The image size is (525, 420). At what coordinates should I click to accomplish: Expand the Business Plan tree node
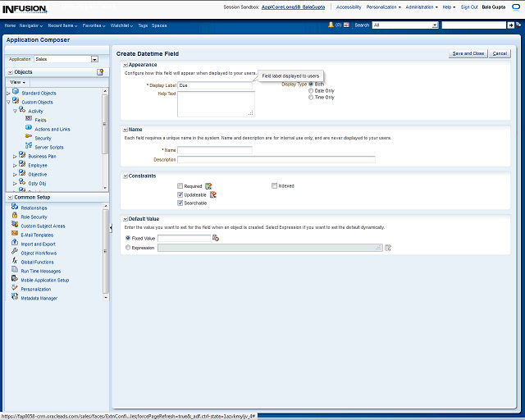(15, 156)
